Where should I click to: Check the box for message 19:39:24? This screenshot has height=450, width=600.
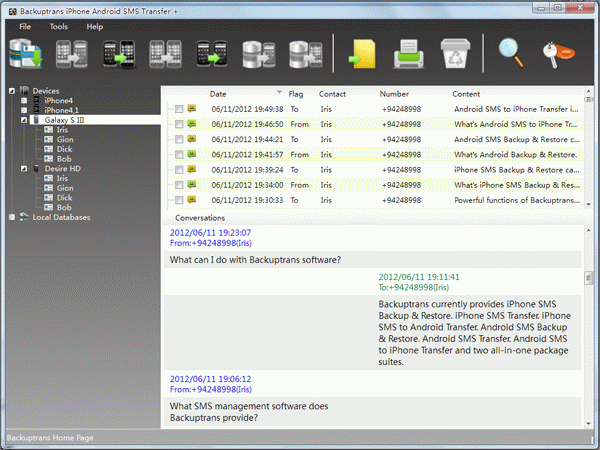tap(179, 170)
